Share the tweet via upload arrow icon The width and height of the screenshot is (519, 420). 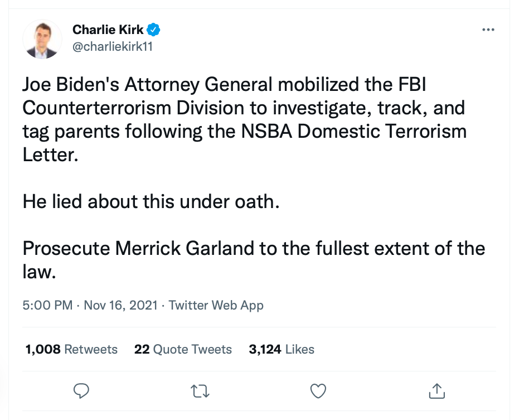[x=437, y=390]
